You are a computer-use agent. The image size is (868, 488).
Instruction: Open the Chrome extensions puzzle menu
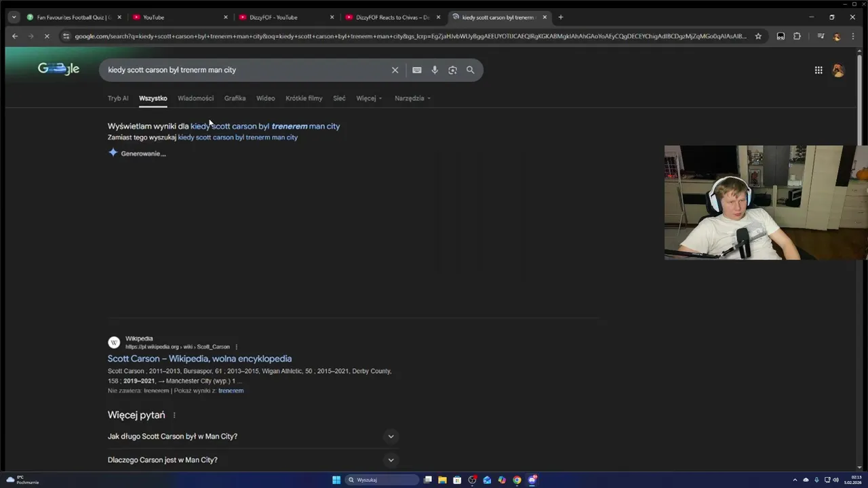[797, 36]
